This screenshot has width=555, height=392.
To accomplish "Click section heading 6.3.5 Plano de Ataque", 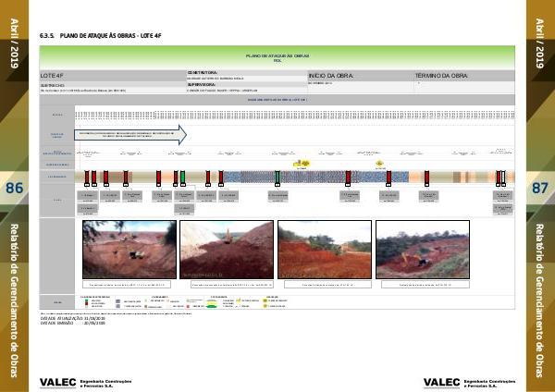I will pos(101,35).
